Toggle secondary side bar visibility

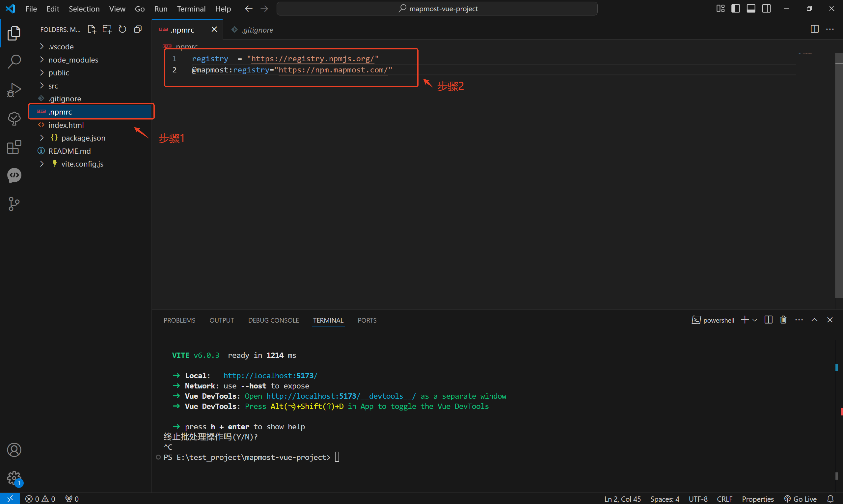pyautogui.click(x=767, y=9)
